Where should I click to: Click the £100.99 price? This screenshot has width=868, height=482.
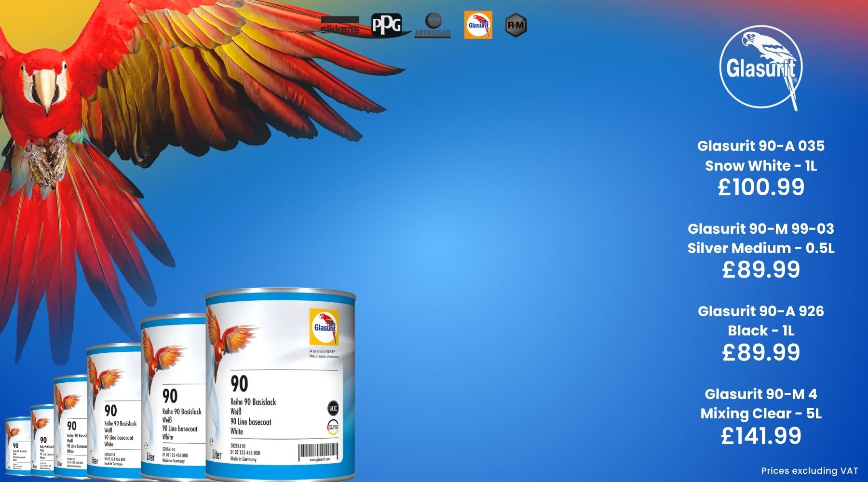pos(760,187)
